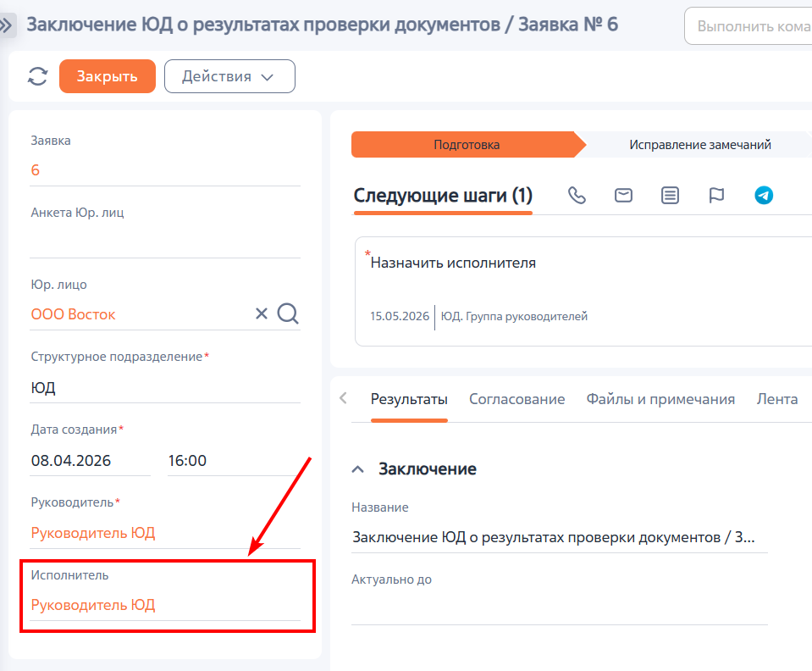The height and width of the screenshot is (671, 812).
Task: Collapse the Заключение section
Action: [x=358, y=469]
